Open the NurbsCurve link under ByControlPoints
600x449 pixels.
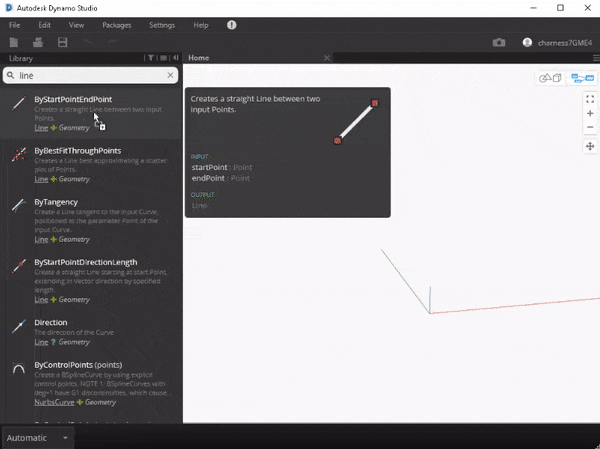tap(54, 402)
